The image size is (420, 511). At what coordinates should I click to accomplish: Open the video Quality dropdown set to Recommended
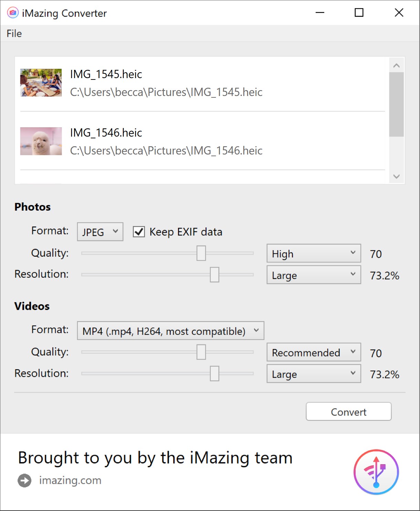point(313,352)
